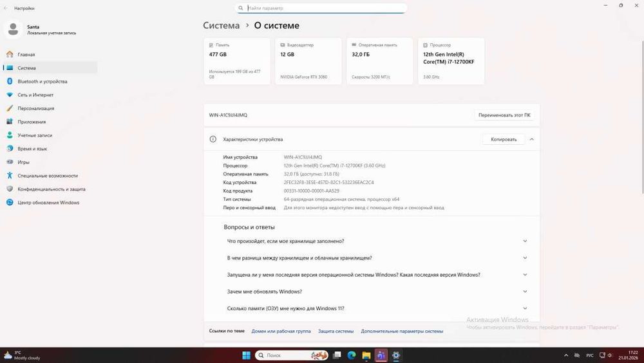Screen dimensions: 644x363
Task: Click the Специальные возможности accessibility icon
Action: [10, 175]
